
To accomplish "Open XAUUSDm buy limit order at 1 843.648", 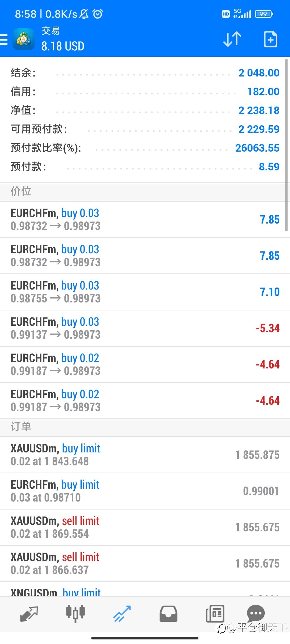I will [145, 455].
